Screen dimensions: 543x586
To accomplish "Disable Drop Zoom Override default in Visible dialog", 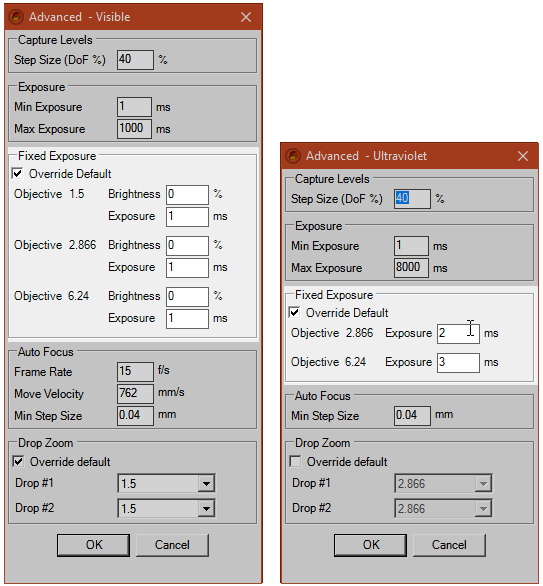I will coord(18,462).
